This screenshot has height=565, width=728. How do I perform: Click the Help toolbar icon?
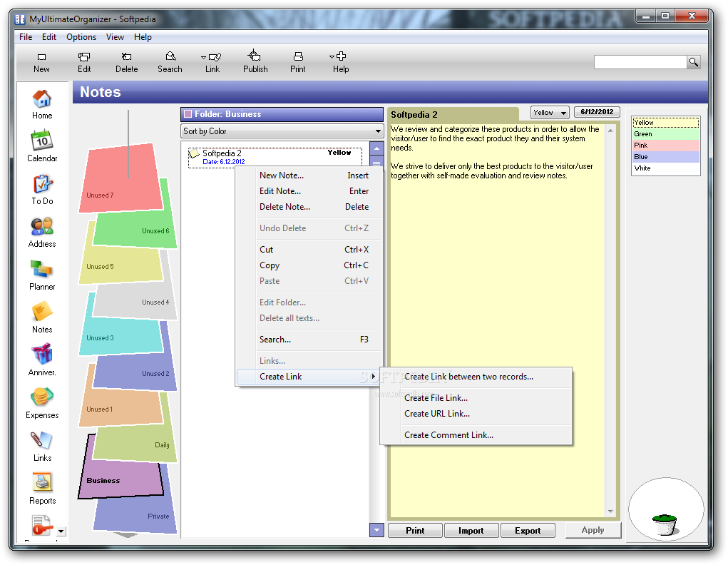click(x=342, y=56)
